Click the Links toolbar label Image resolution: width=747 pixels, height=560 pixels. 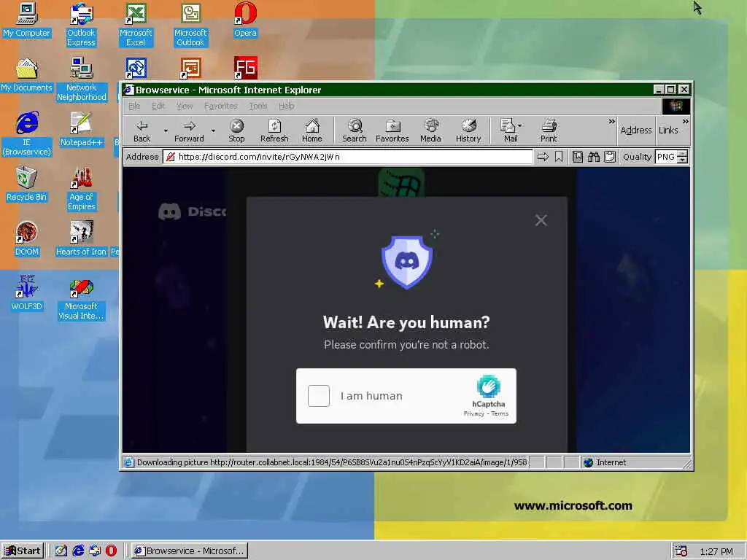[x=668, y=130]
